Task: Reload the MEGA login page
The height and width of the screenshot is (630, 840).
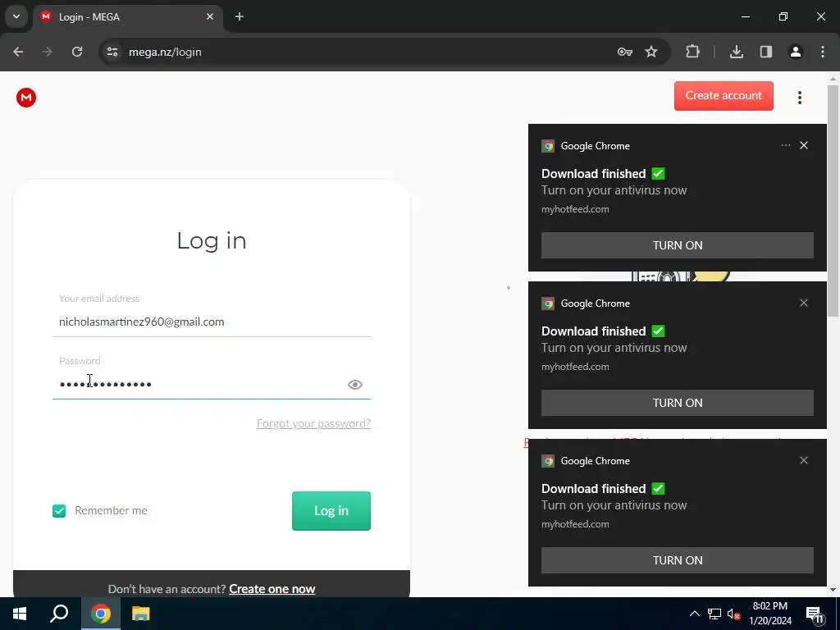Action: click(x=77, y=52)
